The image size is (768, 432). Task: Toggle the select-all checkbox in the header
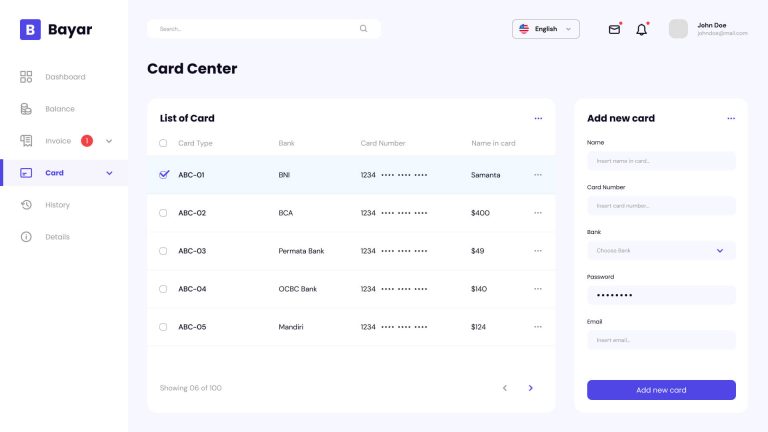coord(164,143)
